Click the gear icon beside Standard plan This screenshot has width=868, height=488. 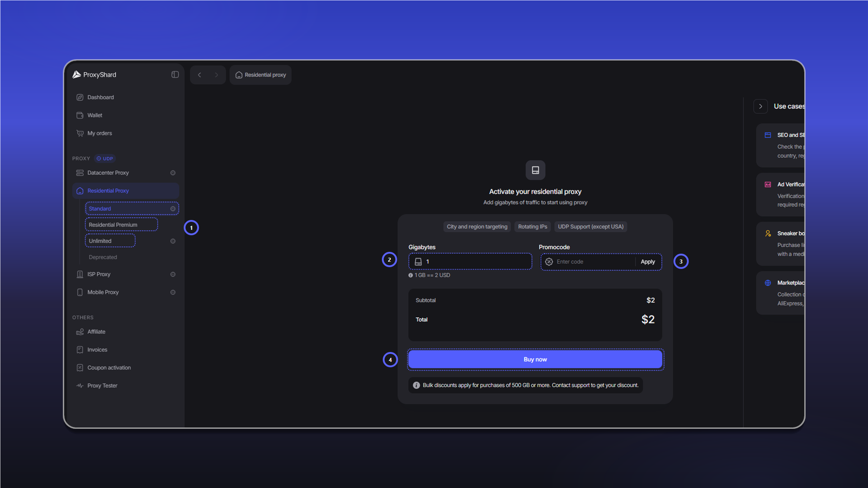[173, 209]
